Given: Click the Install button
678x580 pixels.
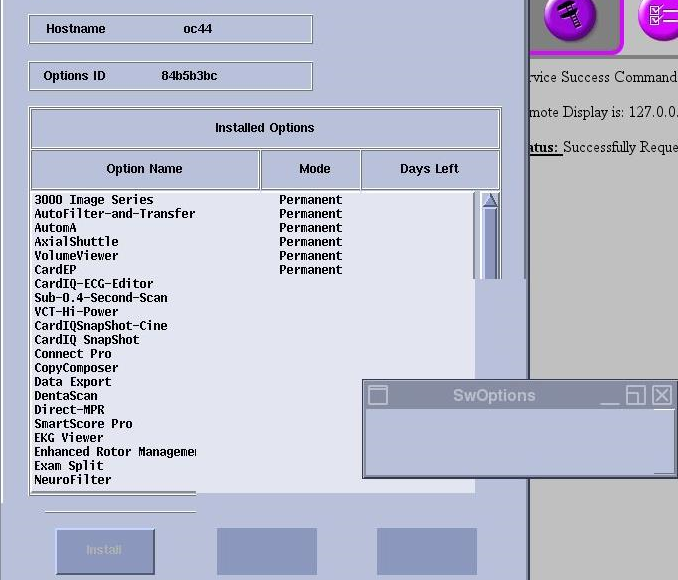Looking at the screenshot, I should [x=105, y=550].
